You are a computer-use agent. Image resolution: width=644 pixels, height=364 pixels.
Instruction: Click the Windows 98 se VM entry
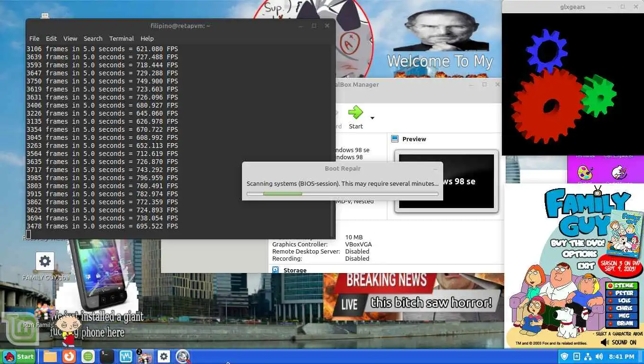click(352, 150)
